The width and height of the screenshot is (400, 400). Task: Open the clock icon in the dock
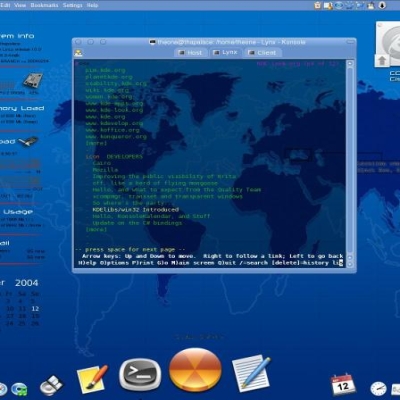[x=378, y=389]
